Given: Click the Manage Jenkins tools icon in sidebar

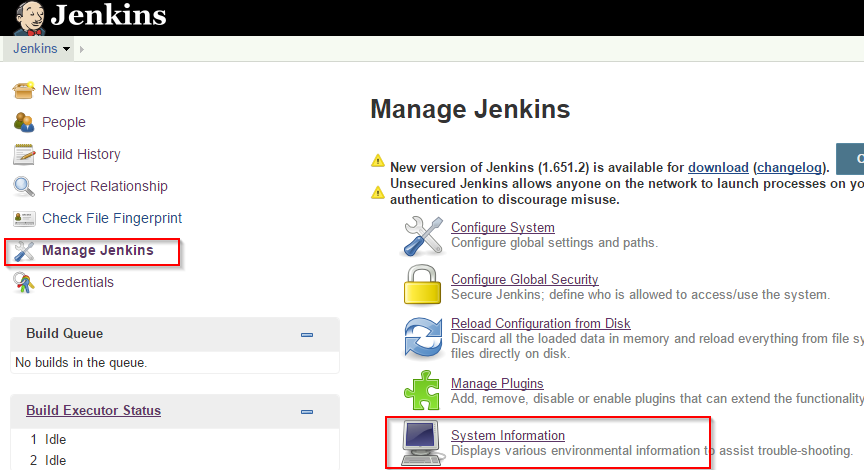Looking at the screenshot, I should [x=24, y=251].
